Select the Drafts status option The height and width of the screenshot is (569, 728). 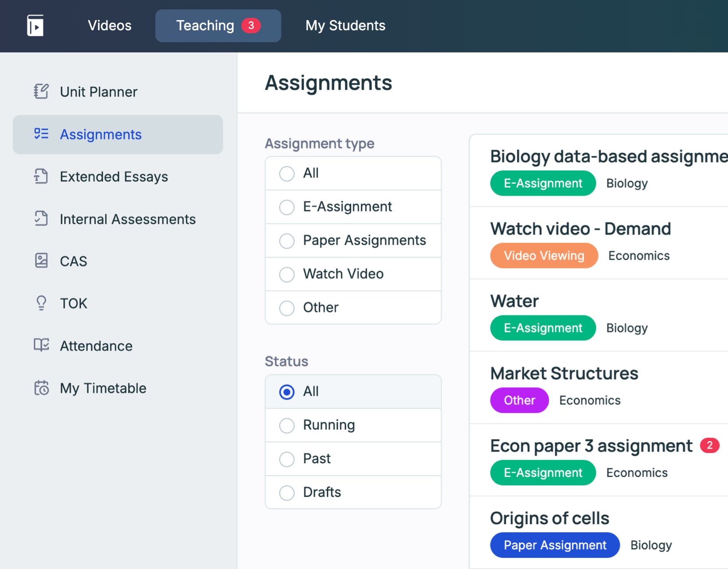(287, 492)
